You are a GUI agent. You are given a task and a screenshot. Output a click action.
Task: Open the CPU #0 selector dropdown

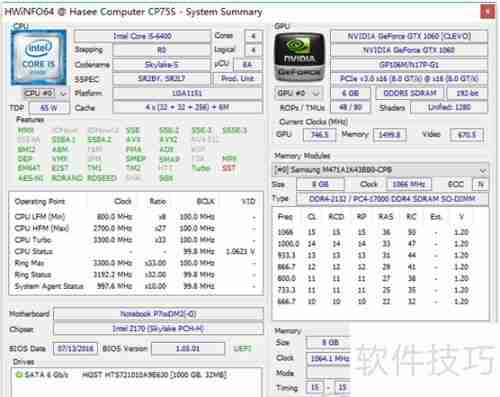point(45,93)
